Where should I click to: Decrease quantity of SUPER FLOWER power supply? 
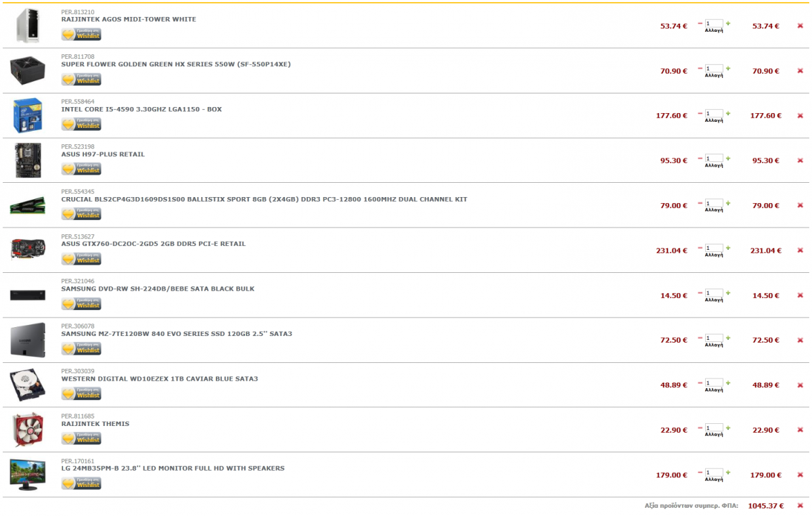[x=700, y=68]
